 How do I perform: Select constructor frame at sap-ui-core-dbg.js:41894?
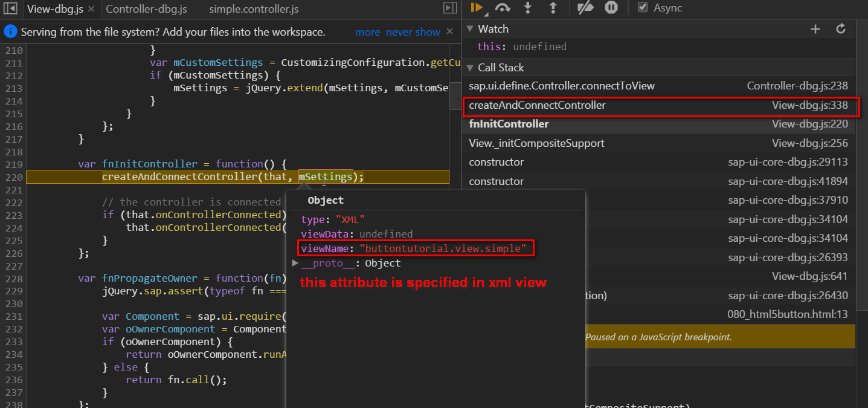[x=660, y=181]
